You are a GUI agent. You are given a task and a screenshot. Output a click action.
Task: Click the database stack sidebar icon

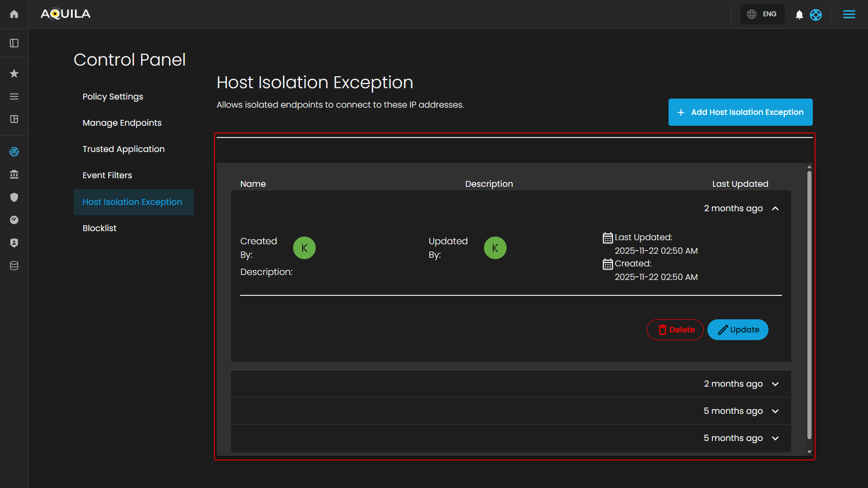14,265
